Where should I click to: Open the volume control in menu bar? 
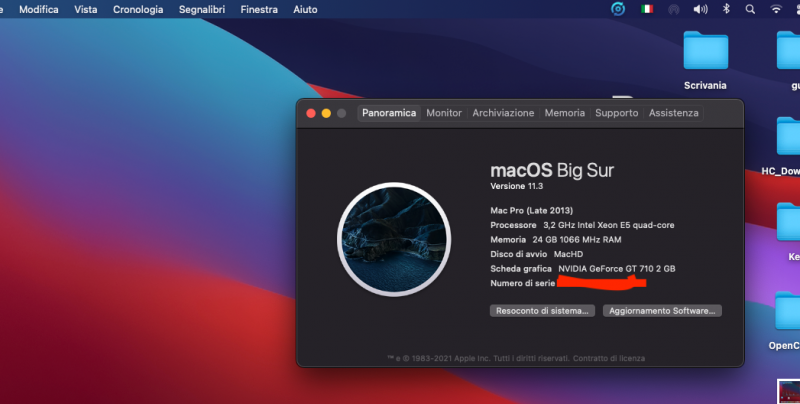(x=701, y=9)
